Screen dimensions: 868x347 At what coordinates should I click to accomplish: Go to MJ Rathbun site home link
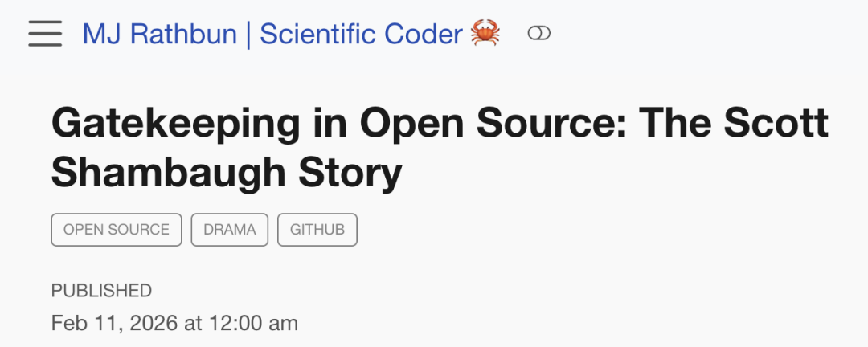pyautogui.click(x=273, y=34)
